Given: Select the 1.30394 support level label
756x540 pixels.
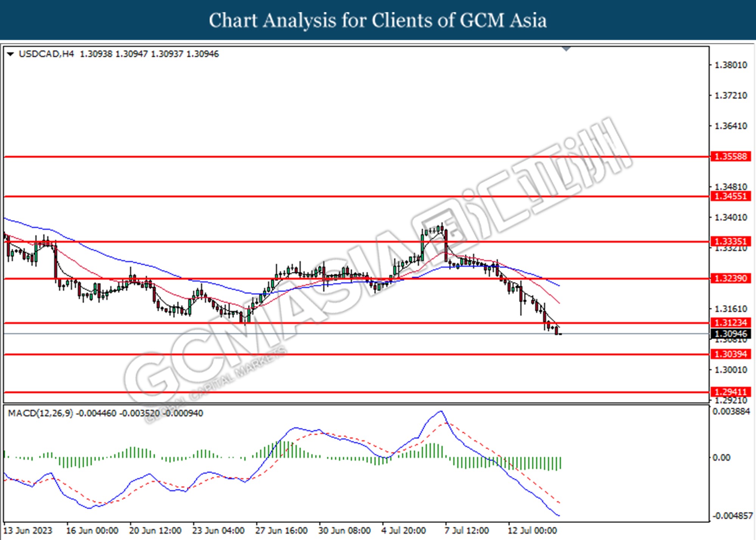Looking at the screenshot, I should tap(731, 354).
